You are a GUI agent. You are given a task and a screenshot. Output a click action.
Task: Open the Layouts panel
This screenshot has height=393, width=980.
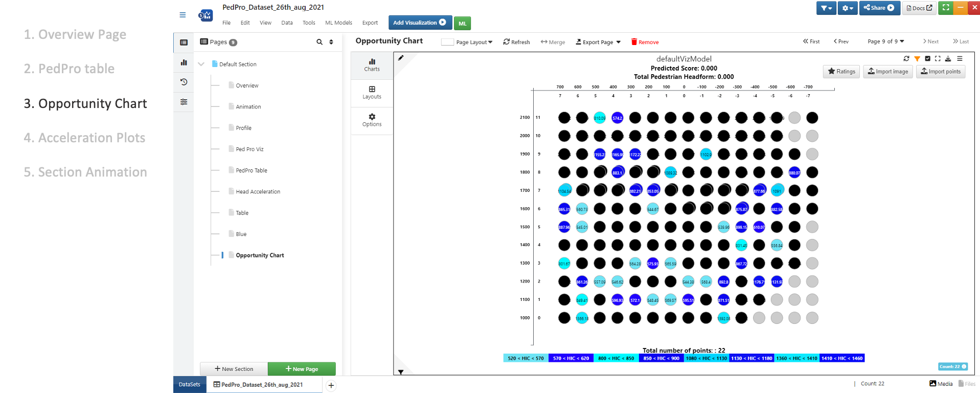point(372,93)
